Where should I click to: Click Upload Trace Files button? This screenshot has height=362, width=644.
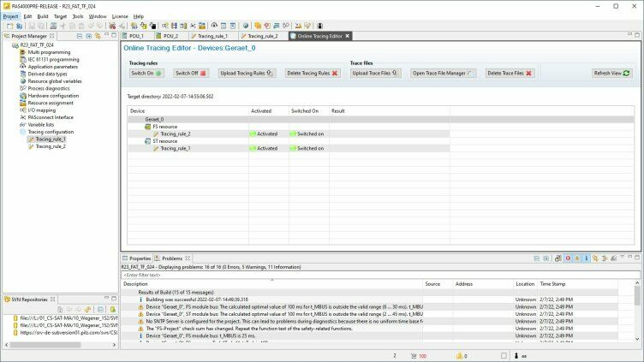[376, 74]
